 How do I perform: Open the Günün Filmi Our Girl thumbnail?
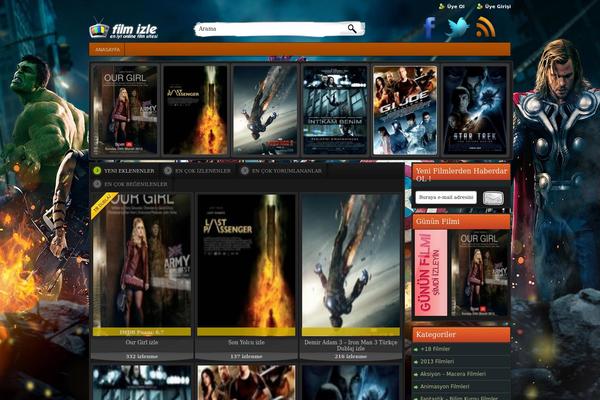tap(480, 273)
